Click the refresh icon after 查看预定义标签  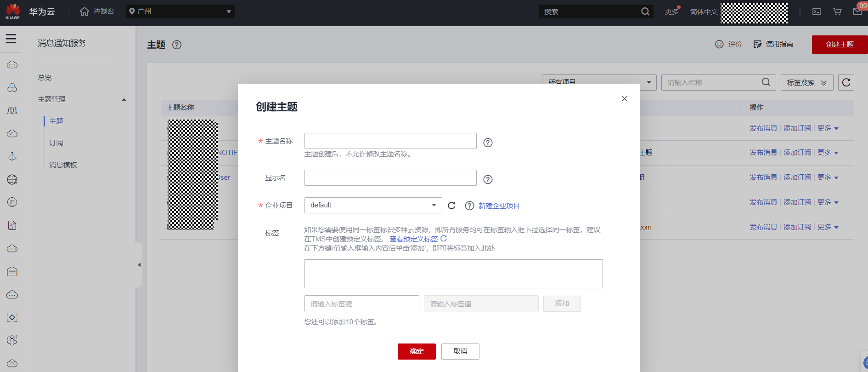click(x=444, y=239)
